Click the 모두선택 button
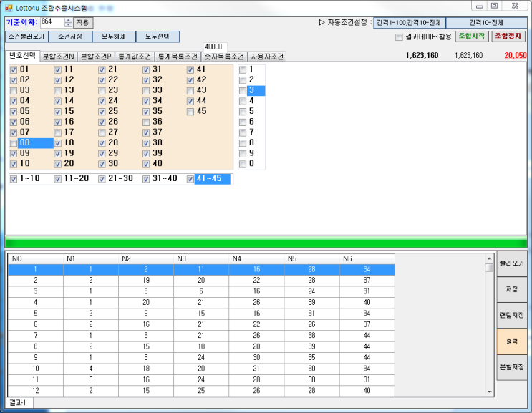Viewport: 532px width, 413px height. pos(158,37)
